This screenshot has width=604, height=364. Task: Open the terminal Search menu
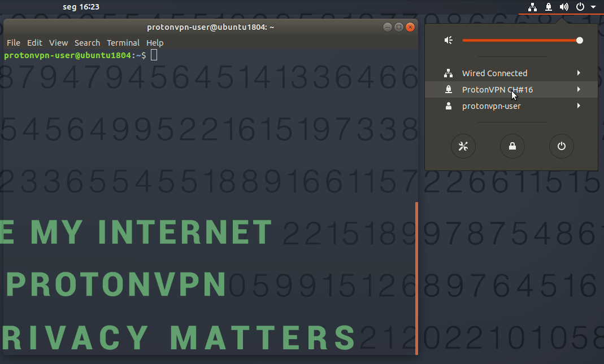point(87,43)
